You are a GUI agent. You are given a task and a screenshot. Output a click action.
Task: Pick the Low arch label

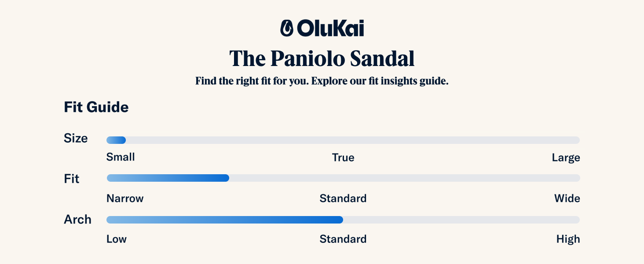click(117, 239)
